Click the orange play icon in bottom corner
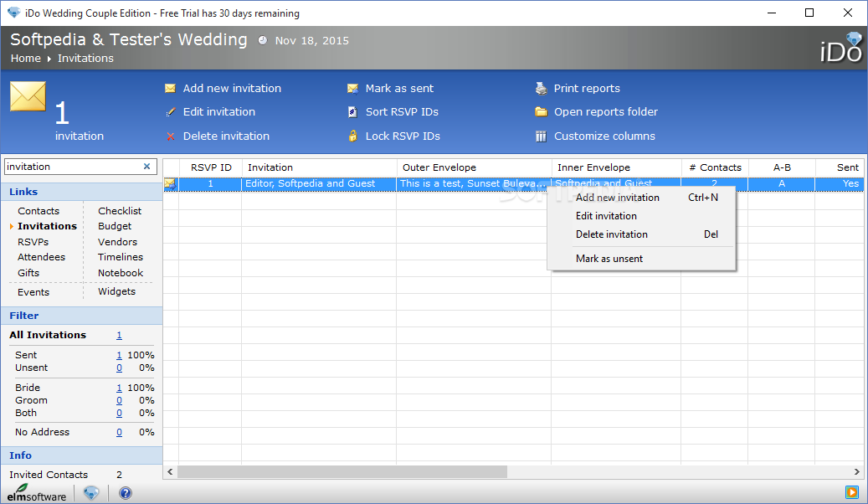868x504 pixels. pos(851,491)
